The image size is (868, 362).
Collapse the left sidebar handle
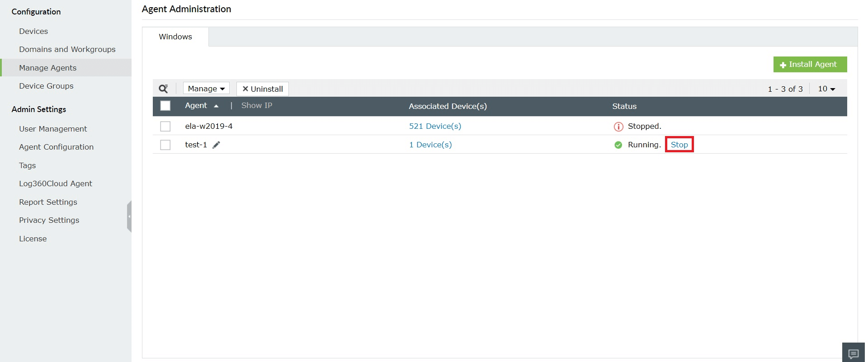[x=129, y=216]
